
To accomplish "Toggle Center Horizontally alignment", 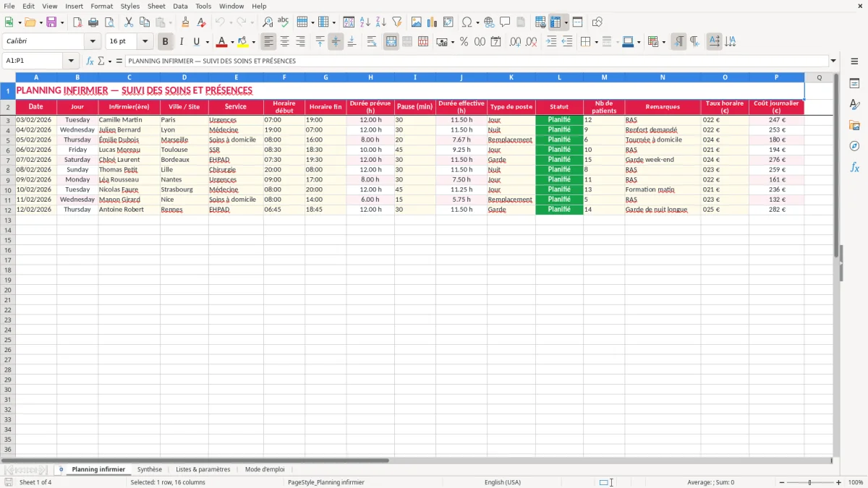I will click(284, 42).
